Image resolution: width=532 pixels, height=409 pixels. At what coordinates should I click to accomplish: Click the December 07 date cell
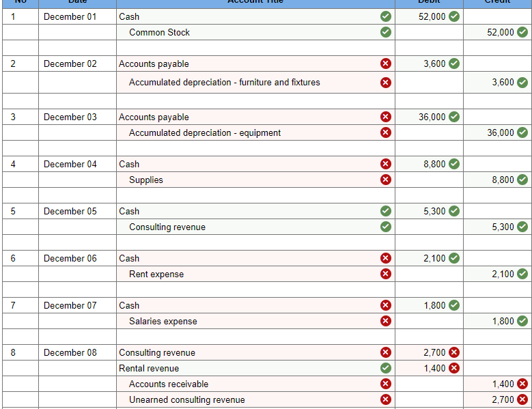pos(77,305)
